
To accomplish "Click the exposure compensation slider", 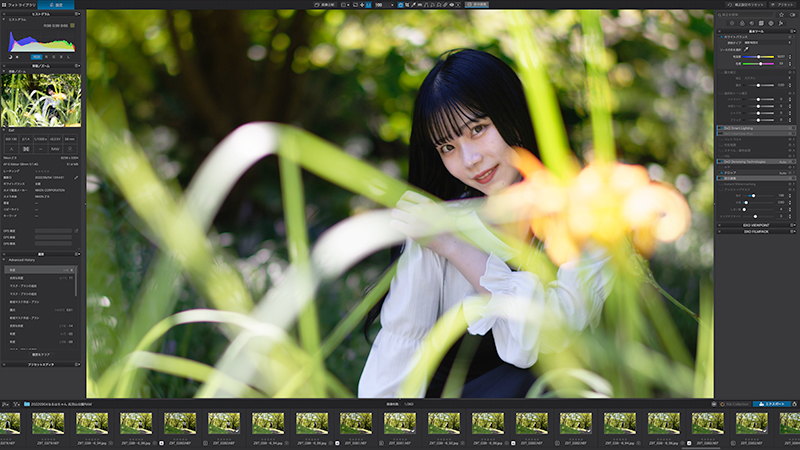I will (x=760, y=85).
